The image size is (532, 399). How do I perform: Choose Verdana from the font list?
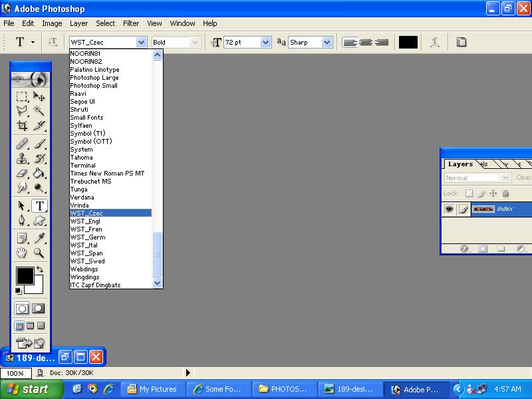coord(82,198)
